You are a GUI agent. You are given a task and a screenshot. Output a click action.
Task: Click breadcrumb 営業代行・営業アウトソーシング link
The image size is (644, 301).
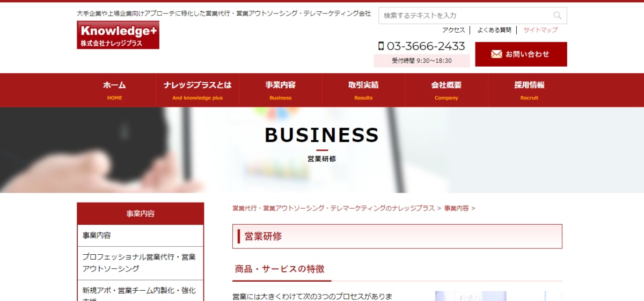(x=333, y=208)
